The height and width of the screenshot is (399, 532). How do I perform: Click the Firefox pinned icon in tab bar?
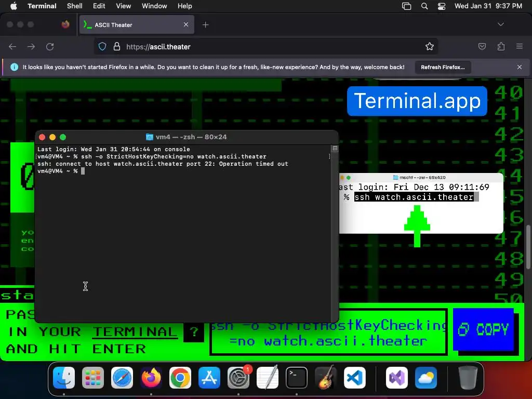[65, 24]
